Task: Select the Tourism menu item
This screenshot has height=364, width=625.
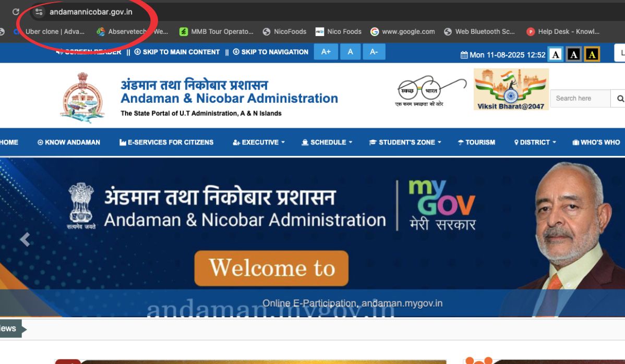Action: (476, 142)
